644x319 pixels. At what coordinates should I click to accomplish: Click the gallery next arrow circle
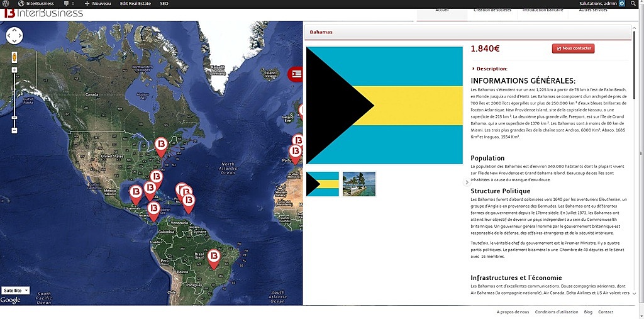(x=467, y=182)
